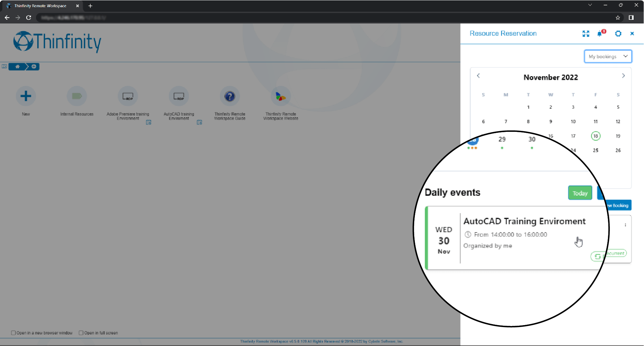Go to the previous month in the calendar
The width and height of the screenshot is (644, 346).
(478, 76)
